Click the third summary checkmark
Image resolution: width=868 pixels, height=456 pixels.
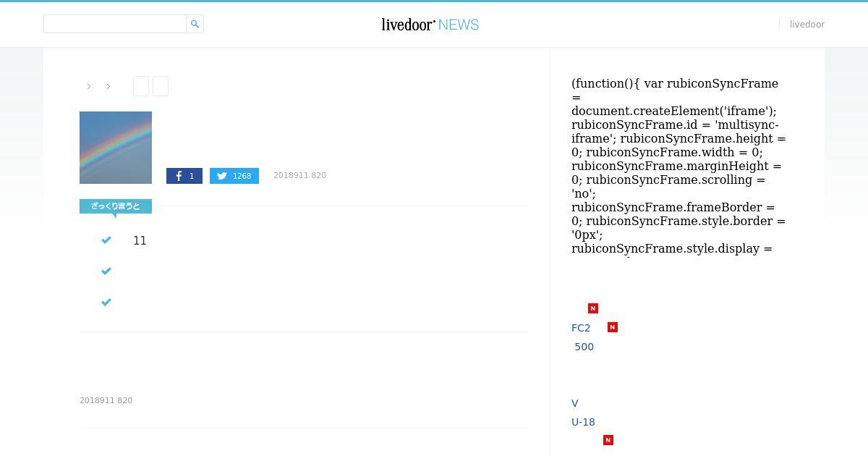(x=106, y=303)
